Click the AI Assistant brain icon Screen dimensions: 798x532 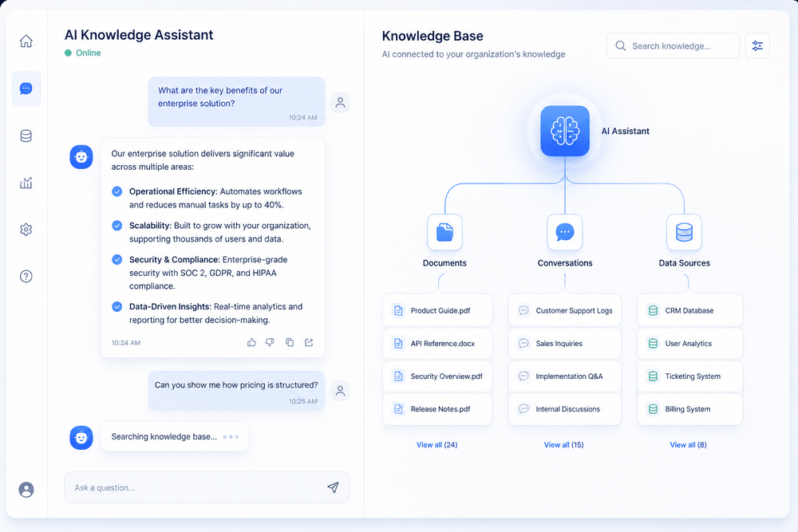coord(565,131)
